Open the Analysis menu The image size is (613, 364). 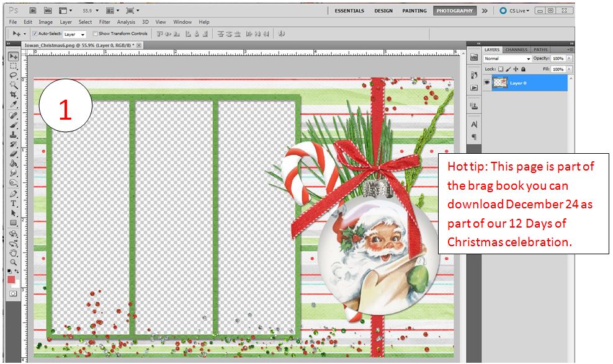(126, 22)
